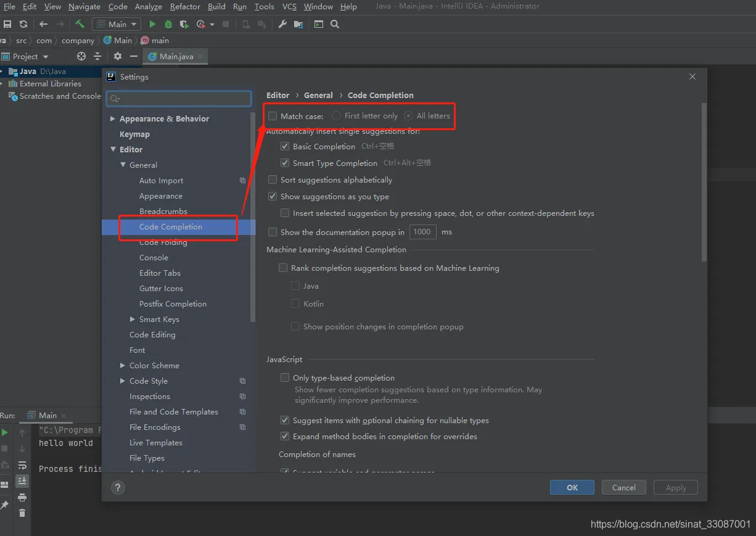This screenshot has height=536, width=756.
Task: Expand the Code Style node
Action: [x=123, y=381]
